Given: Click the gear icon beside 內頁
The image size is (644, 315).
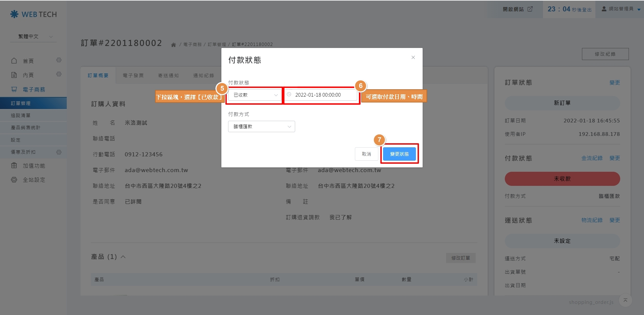Looking at the screenshot, I should coord(59,74).
